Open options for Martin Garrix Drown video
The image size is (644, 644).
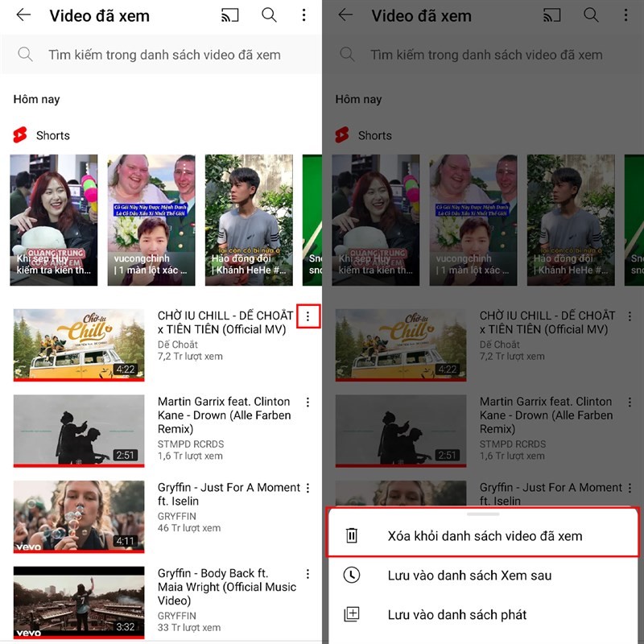pyautogui.click(x=308, y=401)
